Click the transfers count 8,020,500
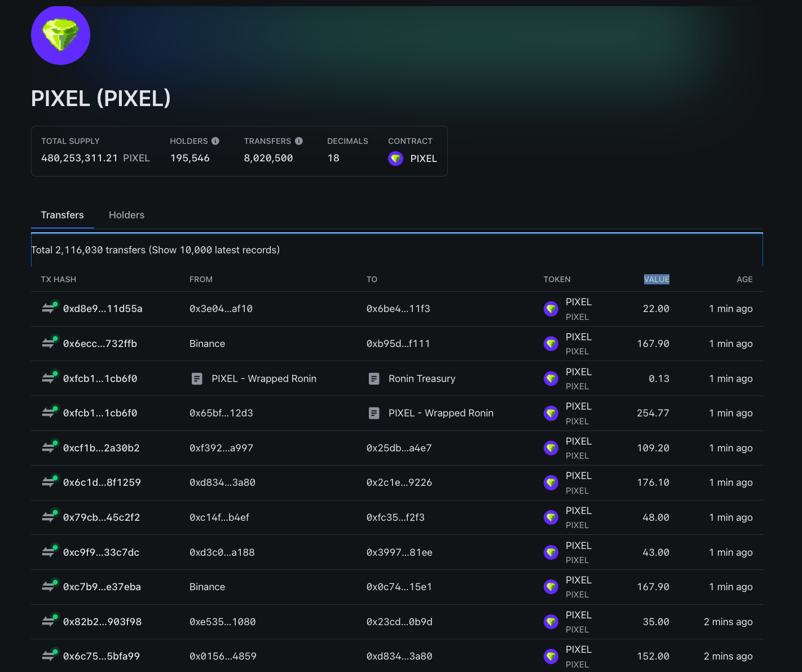The height and width of the screenshot is (672, 802). pos(268,158)
